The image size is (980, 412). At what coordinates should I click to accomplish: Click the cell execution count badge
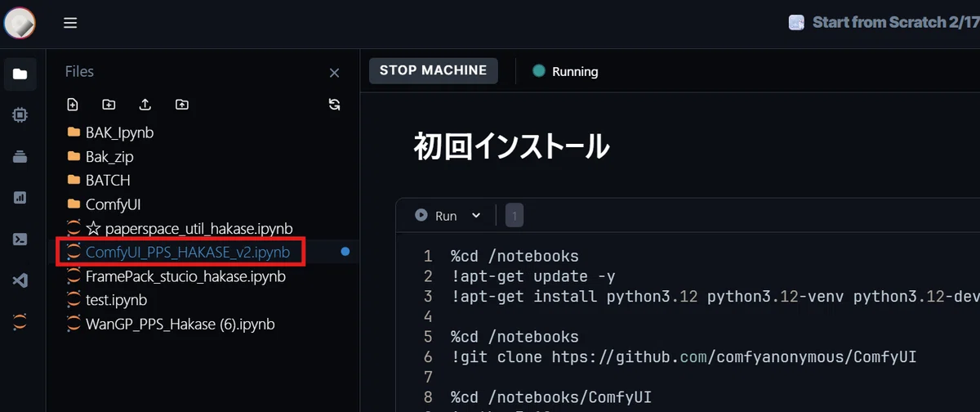click(x=514, y=216)
